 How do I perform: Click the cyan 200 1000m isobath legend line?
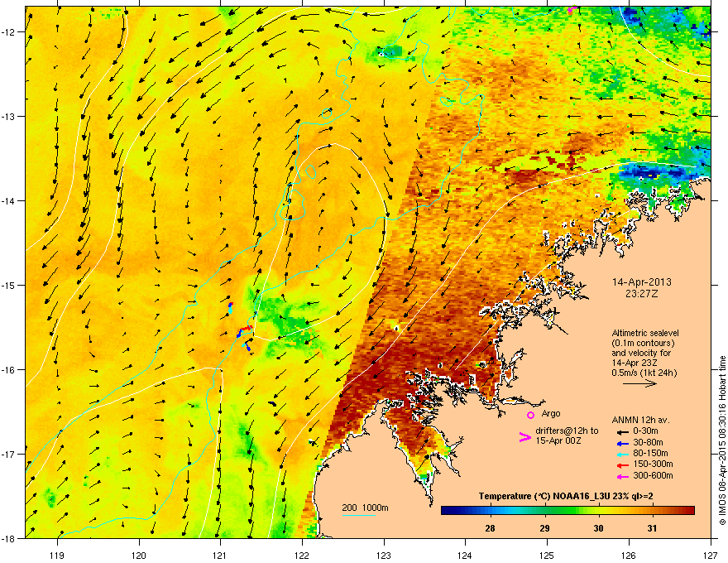359,516
